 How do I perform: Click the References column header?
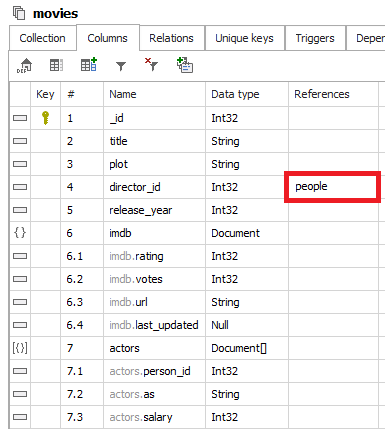pos(333,94)
